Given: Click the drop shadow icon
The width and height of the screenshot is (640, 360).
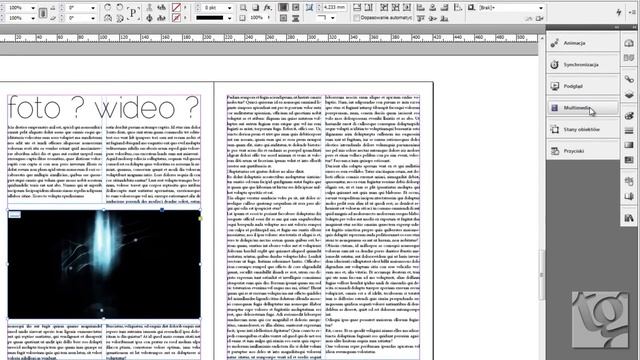Looking at the screenshot, I should [x=256, y=7].
